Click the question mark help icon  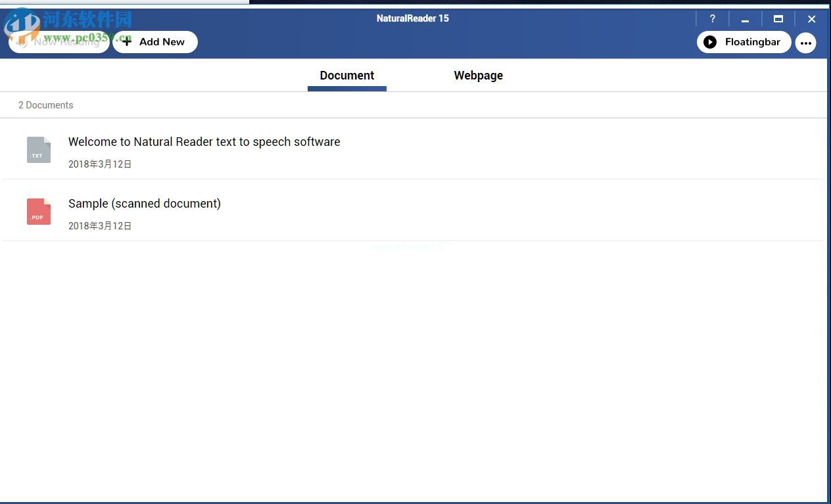pos(713,18)
